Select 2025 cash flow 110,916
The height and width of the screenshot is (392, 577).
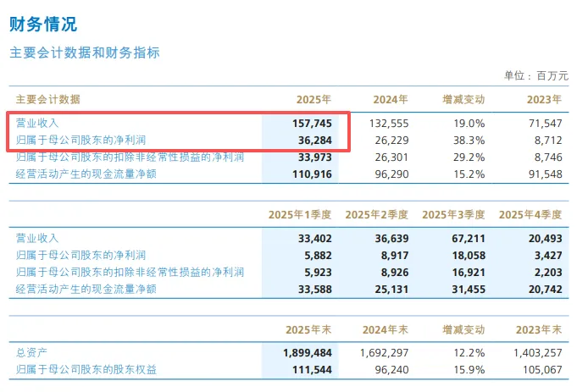coord(312,174)
